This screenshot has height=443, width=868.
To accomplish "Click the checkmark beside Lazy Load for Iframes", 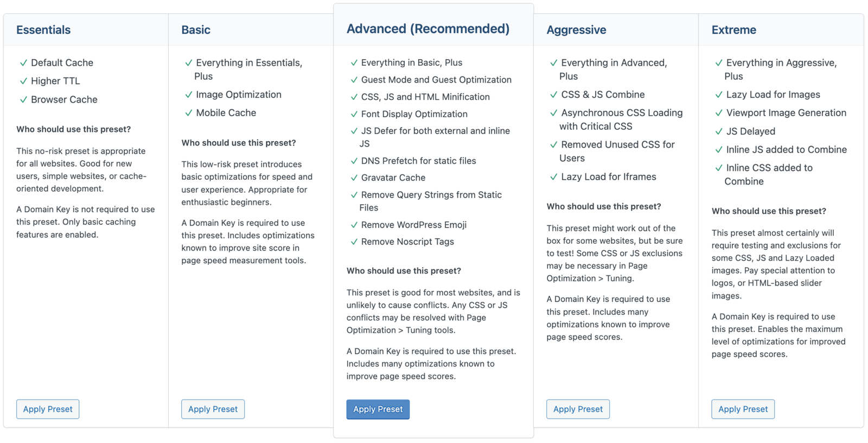I will tap(553, 177).
